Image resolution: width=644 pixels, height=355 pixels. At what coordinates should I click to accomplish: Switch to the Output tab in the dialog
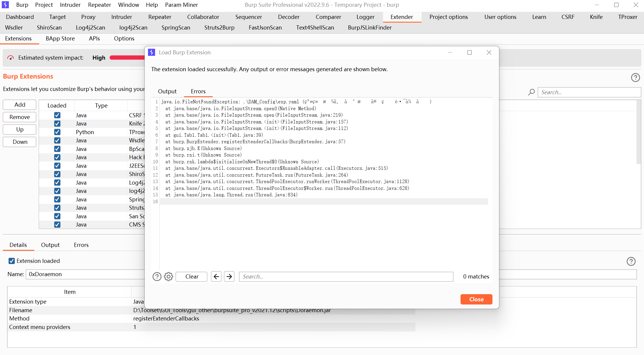point(167,91)
